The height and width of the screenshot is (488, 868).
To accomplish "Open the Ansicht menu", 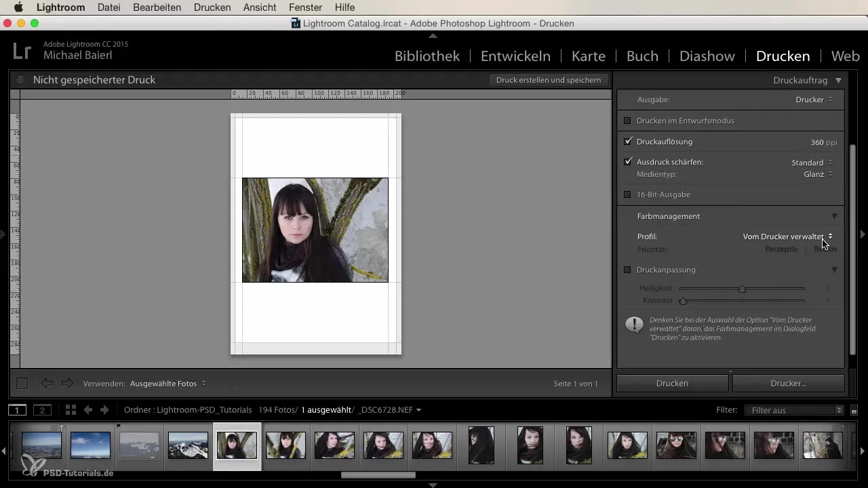I will tap(260, 7).
